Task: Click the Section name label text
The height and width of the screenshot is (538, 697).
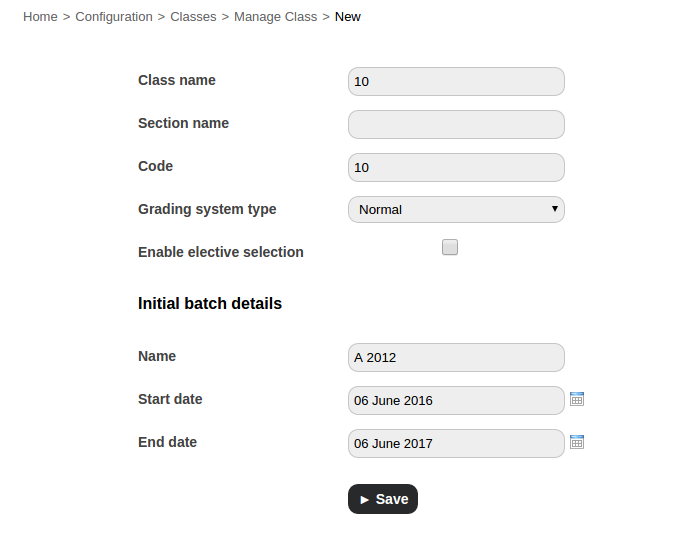Action: (x=183, y=123)
